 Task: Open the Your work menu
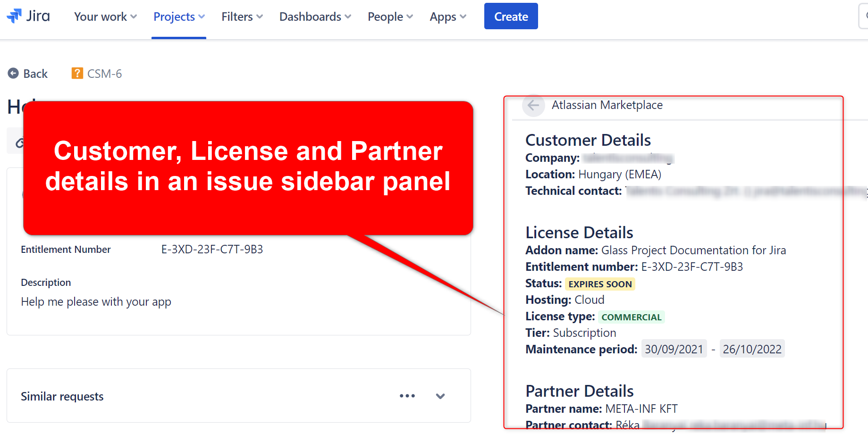point(105,17)
